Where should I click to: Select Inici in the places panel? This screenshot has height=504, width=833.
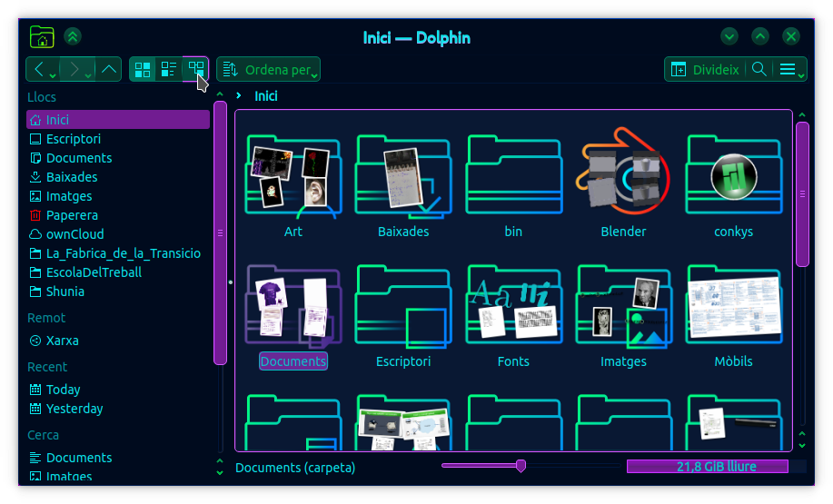pyautogui.click(x=118, y=120)
